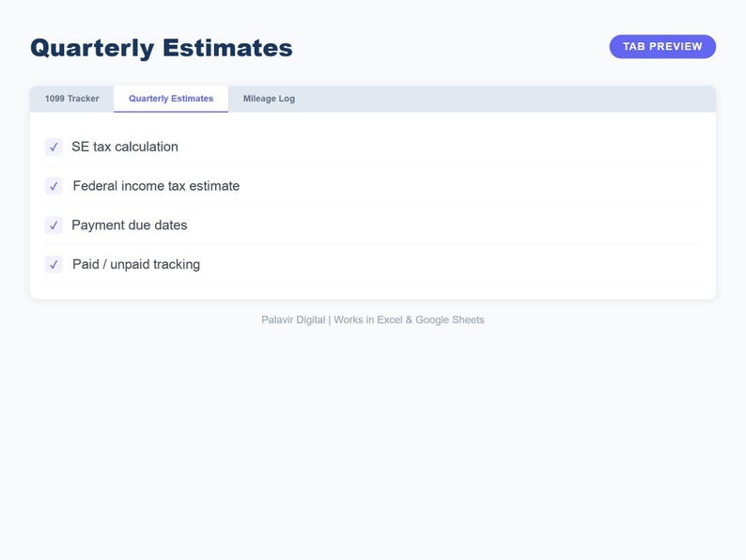This screenshot has width=746, height=560.
Task: Switch to the 1099 Tracker tab
Action: coord(71,99)
